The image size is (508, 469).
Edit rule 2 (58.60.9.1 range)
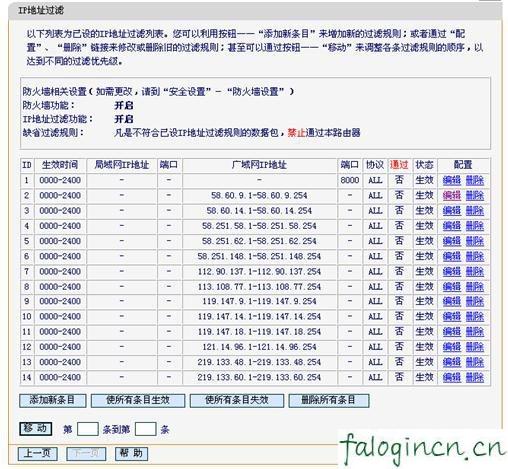[452, 195]
